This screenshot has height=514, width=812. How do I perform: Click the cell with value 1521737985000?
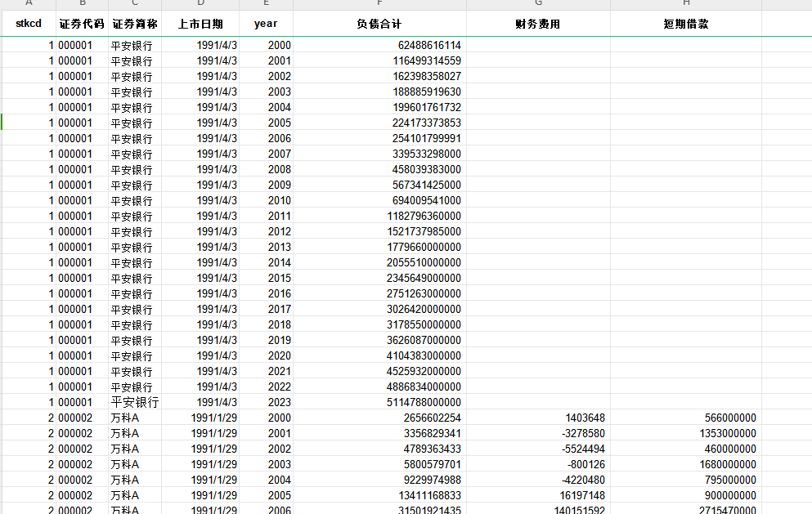point(379,231)
